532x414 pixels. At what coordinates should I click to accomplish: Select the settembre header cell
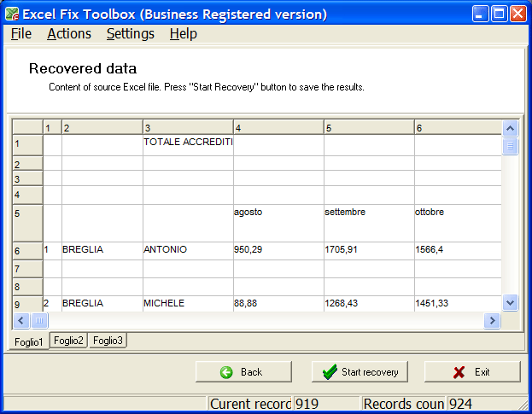tap(369, 223)
